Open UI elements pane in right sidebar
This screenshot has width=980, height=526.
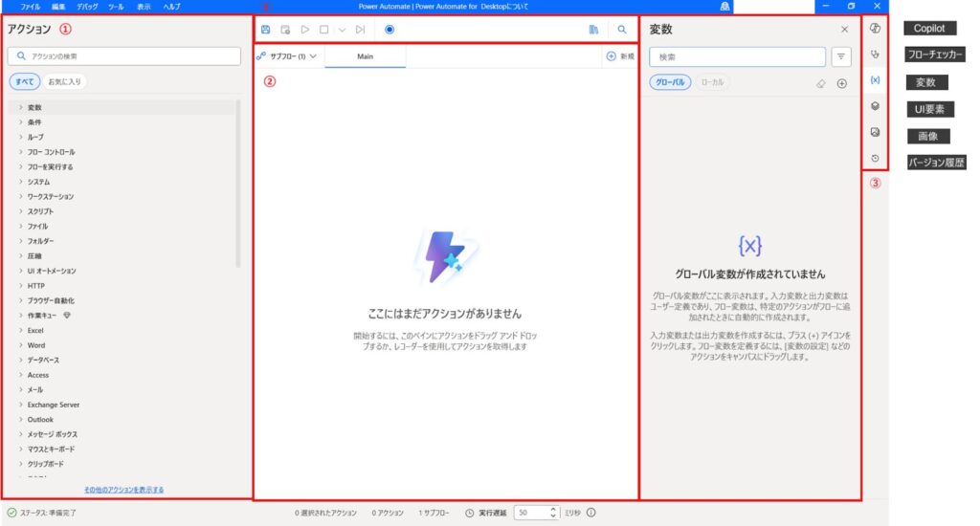pos(875,106)
